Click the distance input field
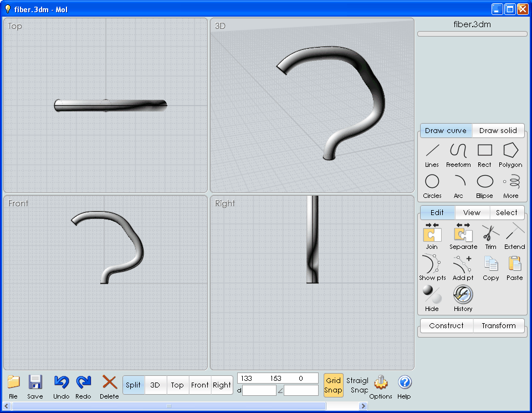Image resolution: width=532 pixels, height=413 pixels. (259, 390)
